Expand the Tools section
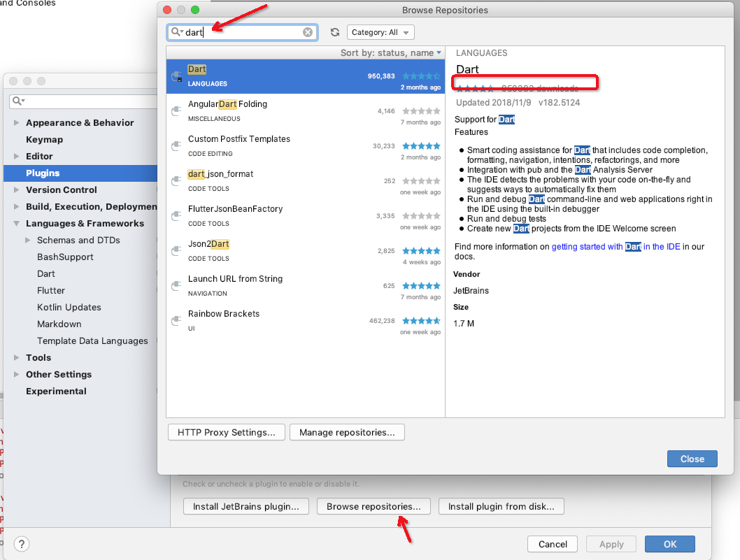The height and width of the screenshot is (560, 740). (17, 358)
